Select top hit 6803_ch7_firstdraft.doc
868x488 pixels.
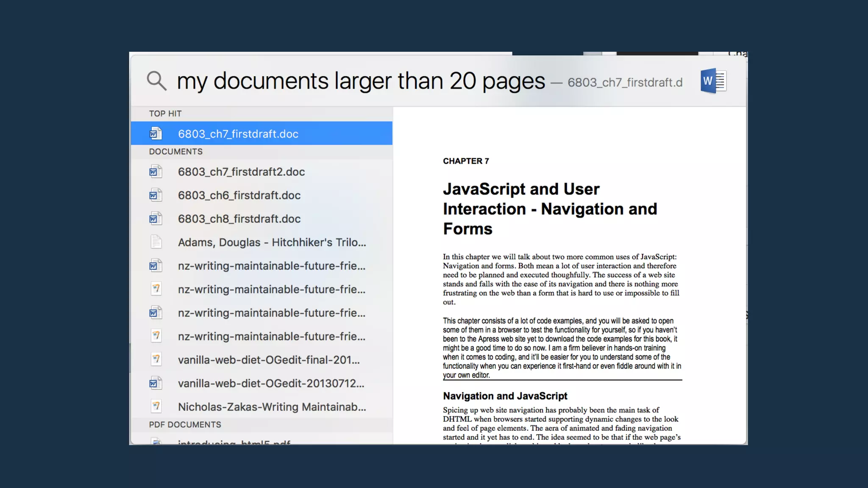pos(238,134)
